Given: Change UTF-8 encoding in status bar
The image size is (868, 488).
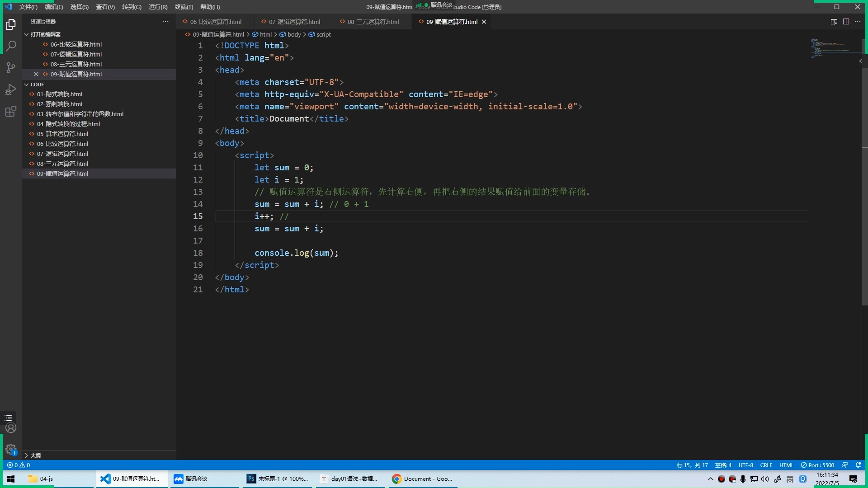Looking at the screenshot, I should pyautogui.click(x=746, y=465).
